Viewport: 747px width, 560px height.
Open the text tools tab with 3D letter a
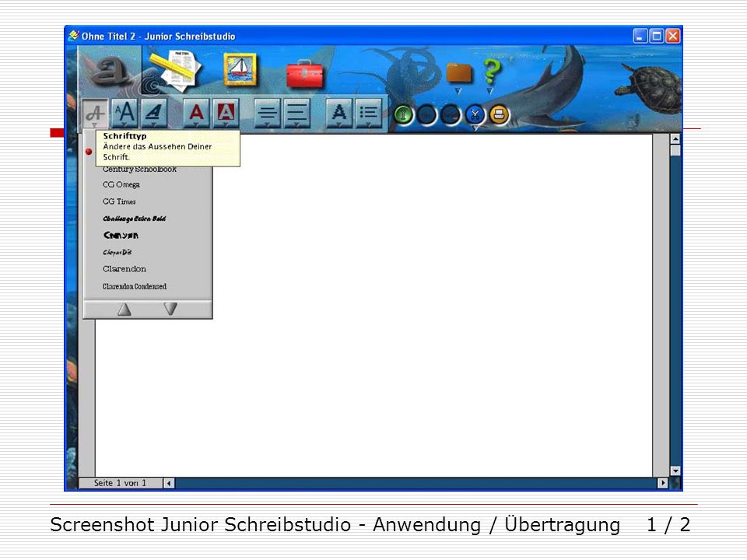(x=110, y=69)
